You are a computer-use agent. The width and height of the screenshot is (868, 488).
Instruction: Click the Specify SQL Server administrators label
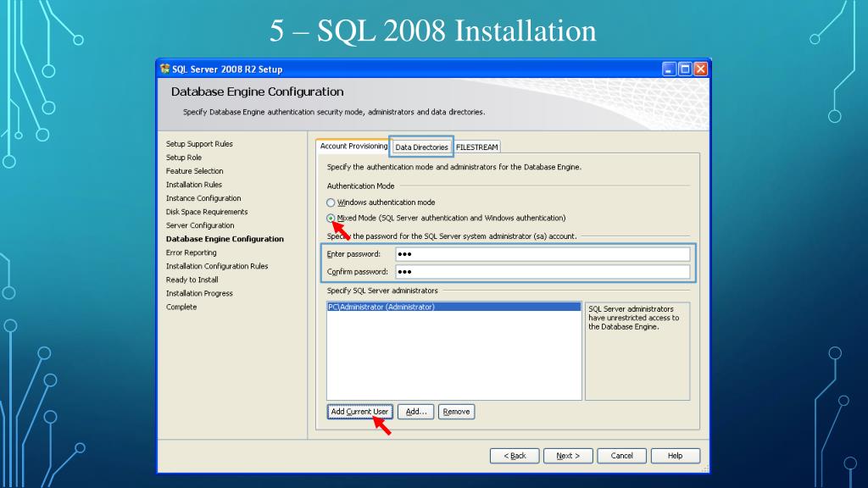click(x=382, y=291)
